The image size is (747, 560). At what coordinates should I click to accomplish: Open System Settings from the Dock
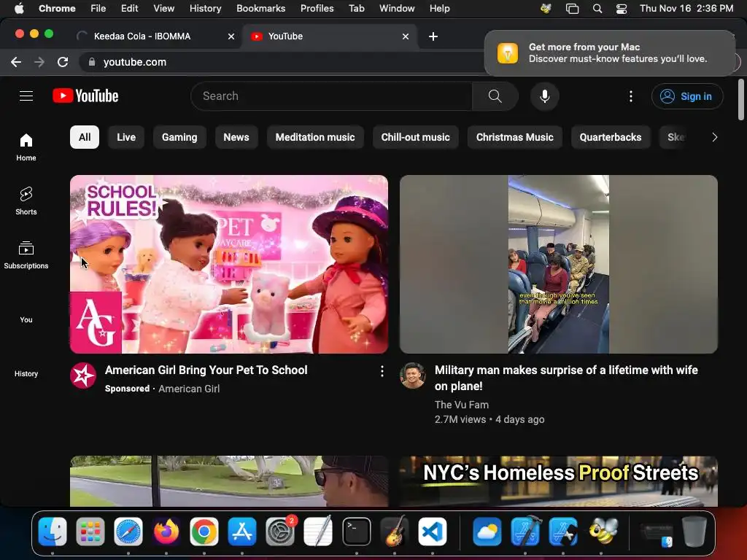pyautogui.click(x=280, y=532)
